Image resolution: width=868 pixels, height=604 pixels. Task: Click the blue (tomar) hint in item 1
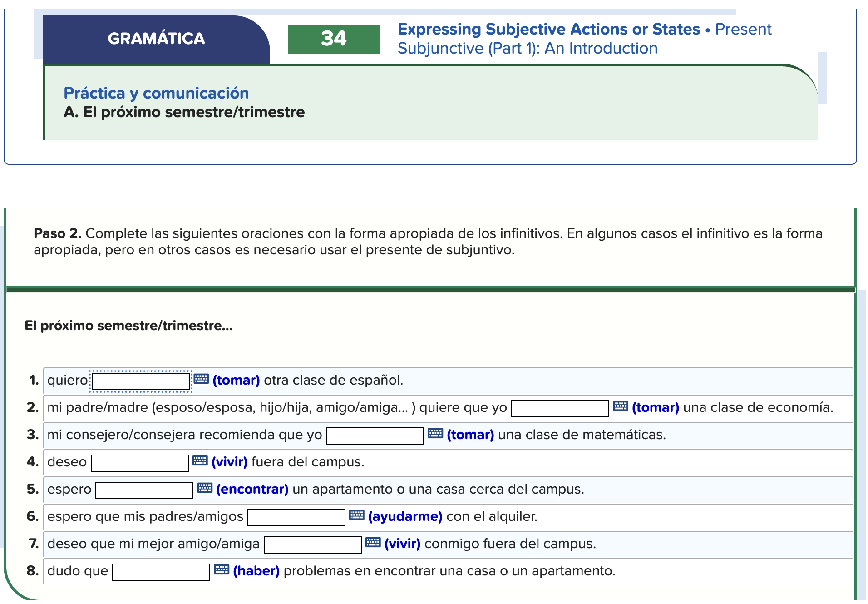pos(237,380)
